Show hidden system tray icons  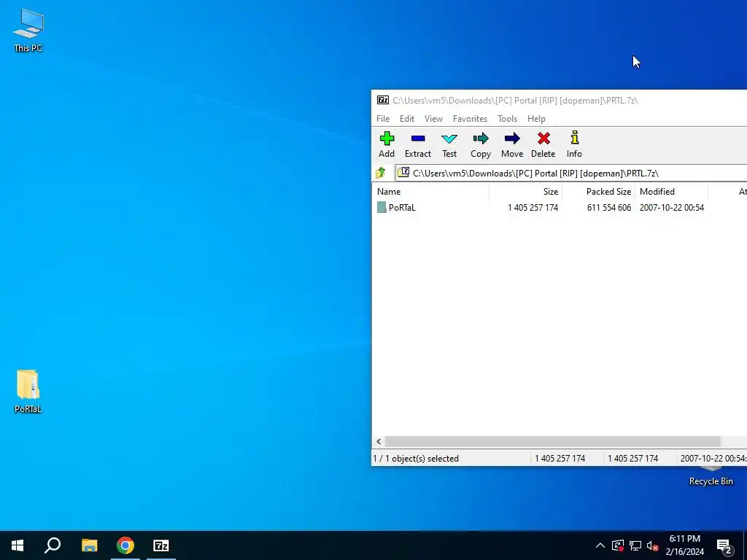pyautogui.click(x=600, y=545)
